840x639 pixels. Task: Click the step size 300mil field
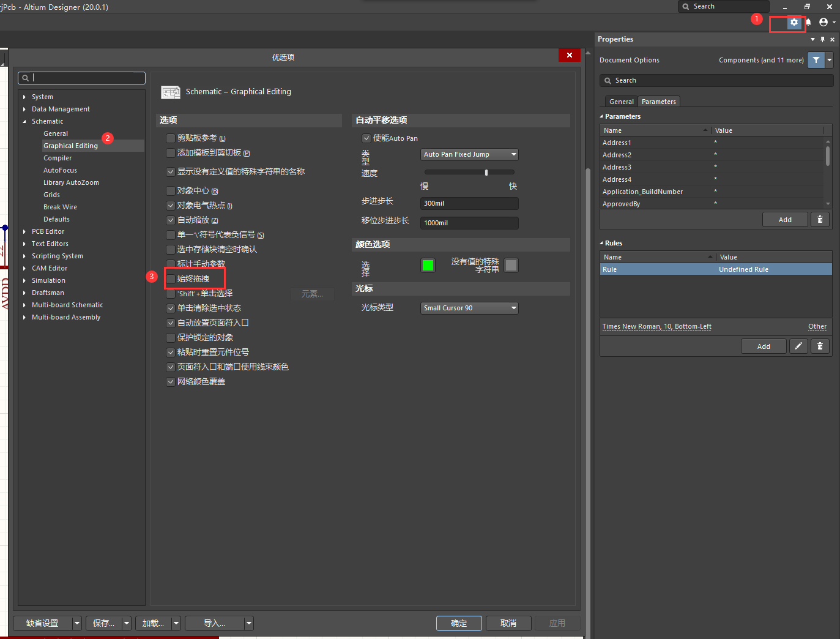(469, 204)
